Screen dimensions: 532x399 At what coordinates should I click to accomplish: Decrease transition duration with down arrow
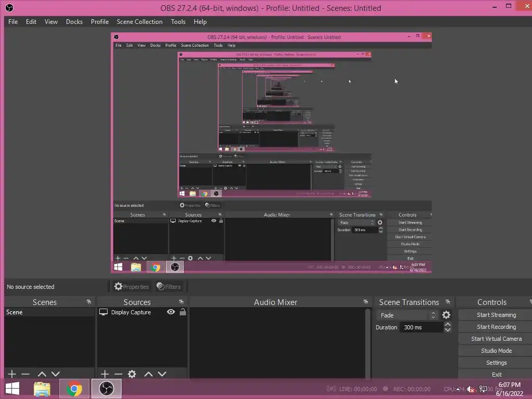coord(447,330)
